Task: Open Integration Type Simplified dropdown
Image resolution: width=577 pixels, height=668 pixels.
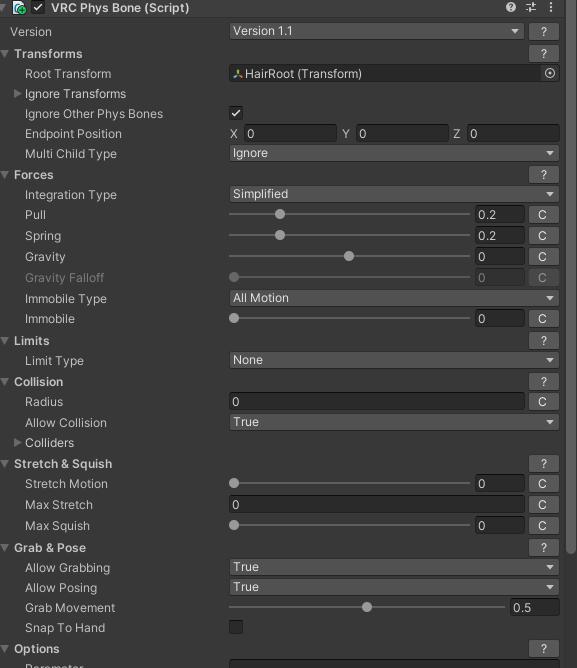Action: click(394, 194)
